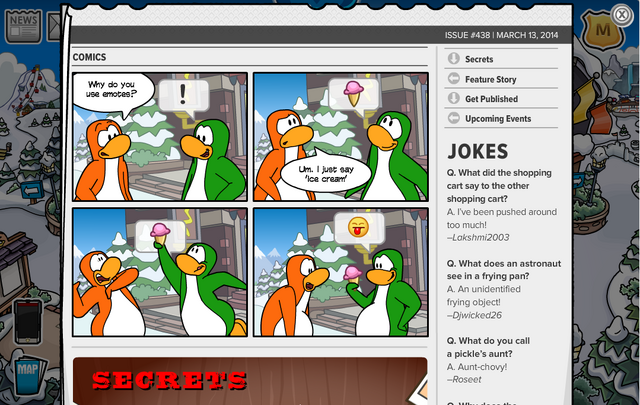Click the COMICS section heading
The height and width of the screenshot is (405, 640).
tap(89, 57)
